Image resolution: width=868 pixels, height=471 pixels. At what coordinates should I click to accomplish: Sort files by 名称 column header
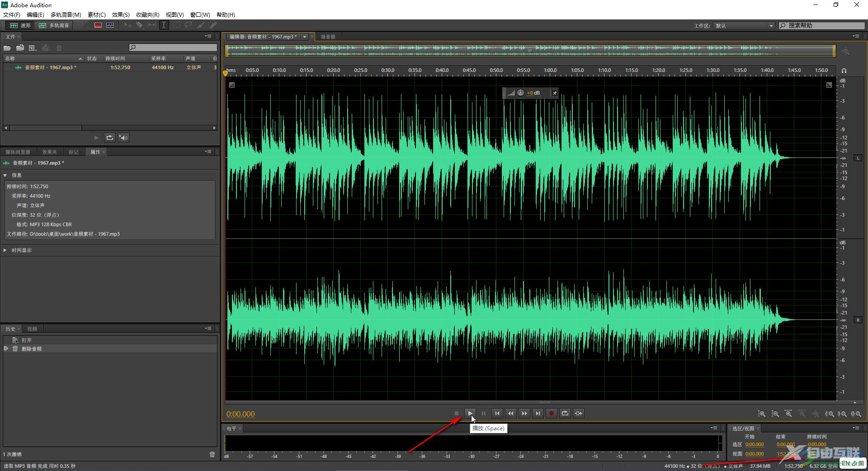click(43, 58)
